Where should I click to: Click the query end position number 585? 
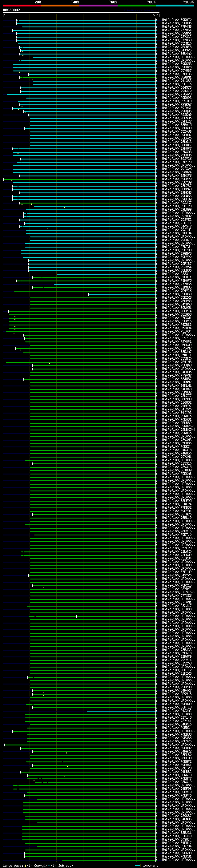[155, 15]
